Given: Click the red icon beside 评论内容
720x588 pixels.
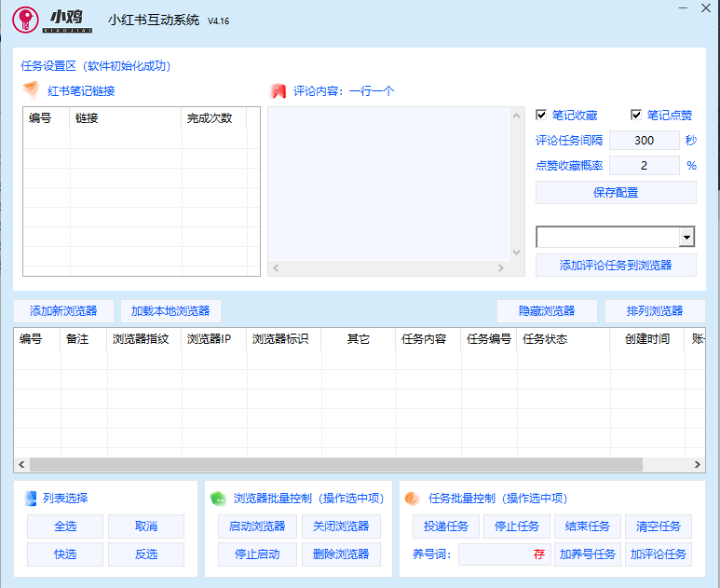Looking at the screenshot, I should coord(278,90).
